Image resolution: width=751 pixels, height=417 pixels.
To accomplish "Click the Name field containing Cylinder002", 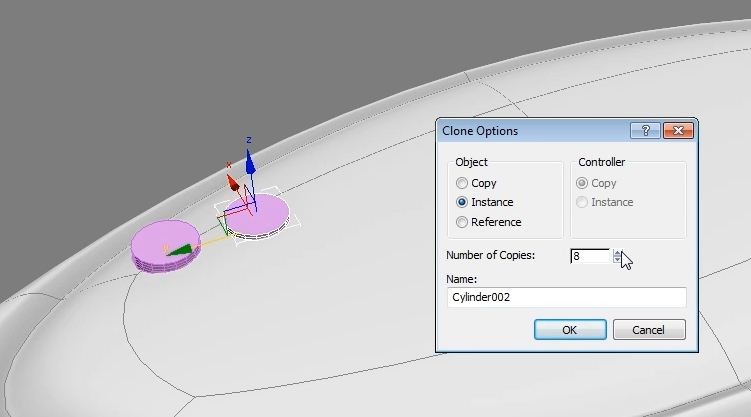I will [x=566, y=297].
